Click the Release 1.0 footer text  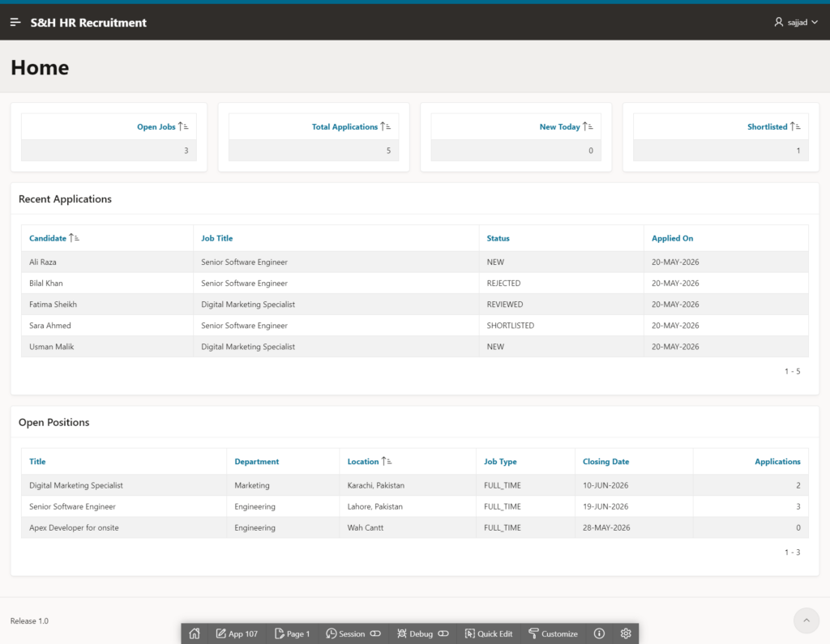[29, 621]
